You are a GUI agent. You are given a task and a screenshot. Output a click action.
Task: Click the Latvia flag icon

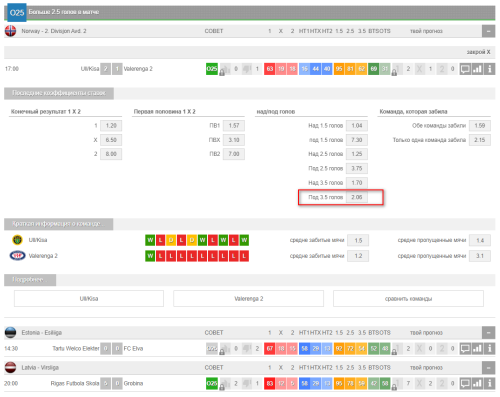pyautogui.click(x=11, y=367)
